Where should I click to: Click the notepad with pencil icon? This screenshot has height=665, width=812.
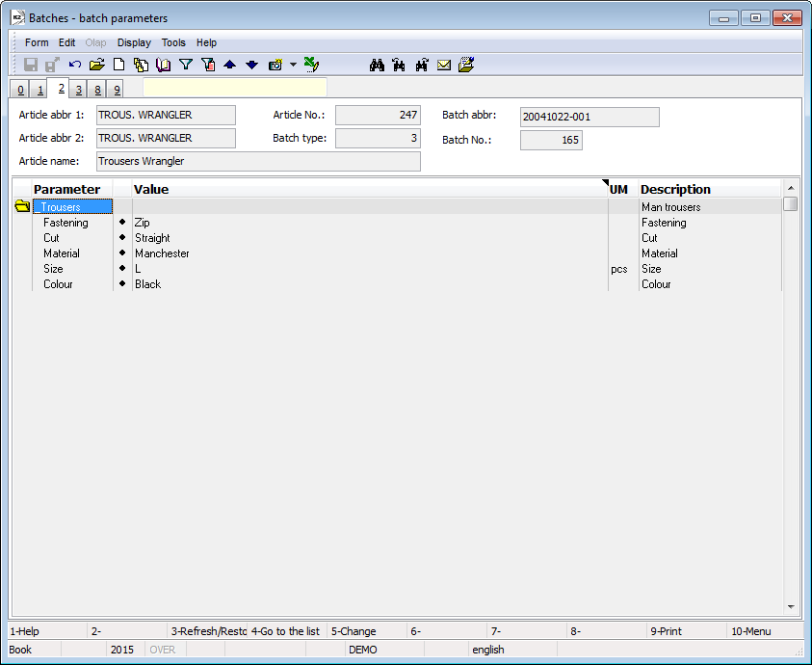466,65
